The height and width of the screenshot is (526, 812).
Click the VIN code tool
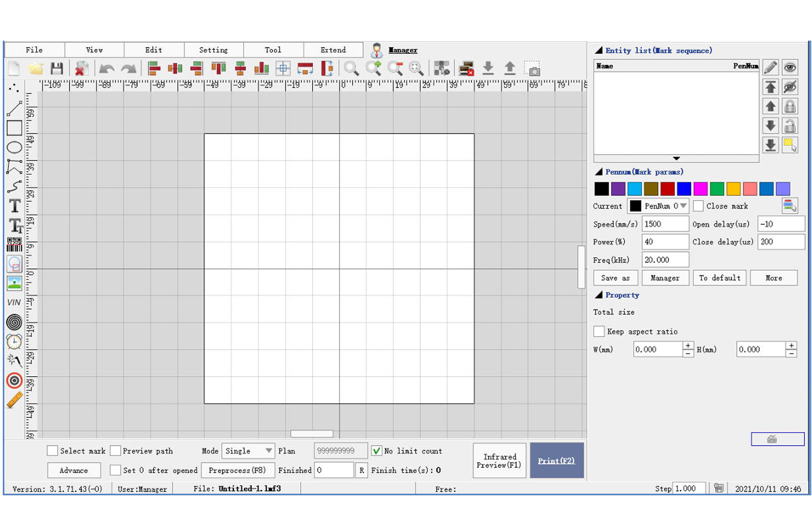(x=14, y=303)
